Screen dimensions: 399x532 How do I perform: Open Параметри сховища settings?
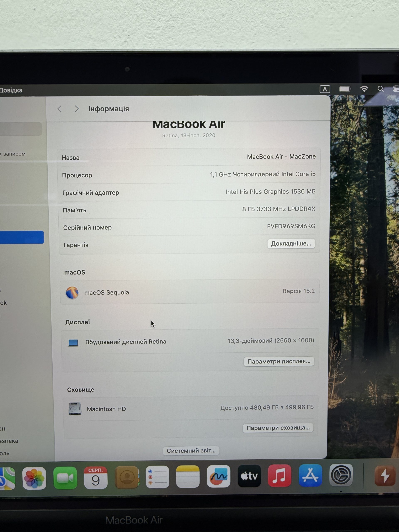pyautogui.click(x=278, y=428)
